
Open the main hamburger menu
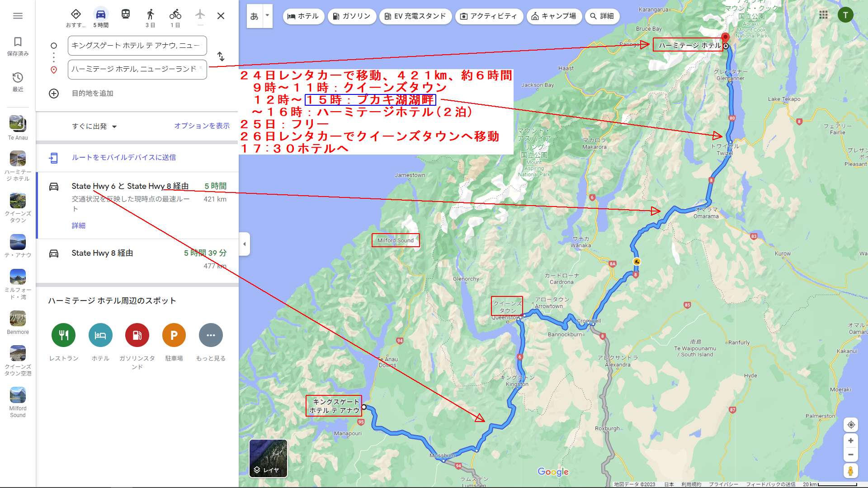tap(18, 16)
